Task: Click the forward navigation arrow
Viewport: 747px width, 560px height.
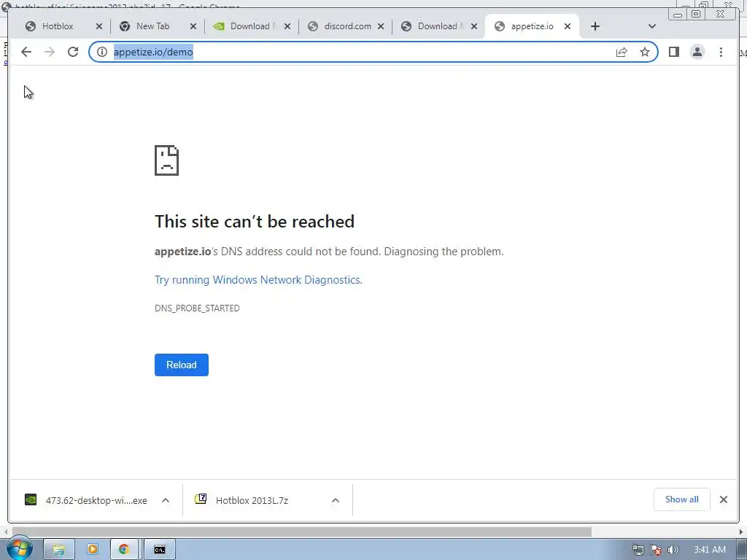Action: (x=50, y=52)
